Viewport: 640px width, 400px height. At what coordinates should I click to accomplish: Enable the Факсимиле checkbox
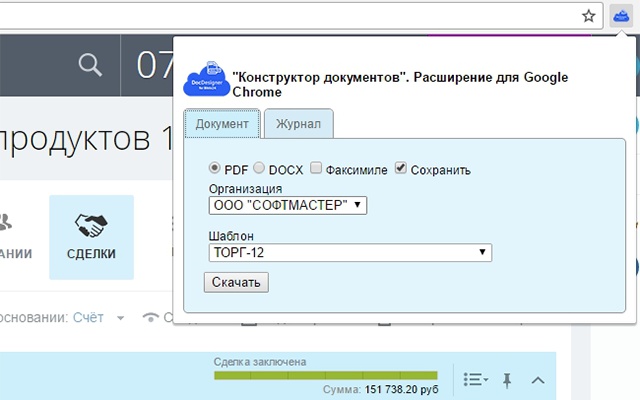pyautogui.click(x=316, y=168)
